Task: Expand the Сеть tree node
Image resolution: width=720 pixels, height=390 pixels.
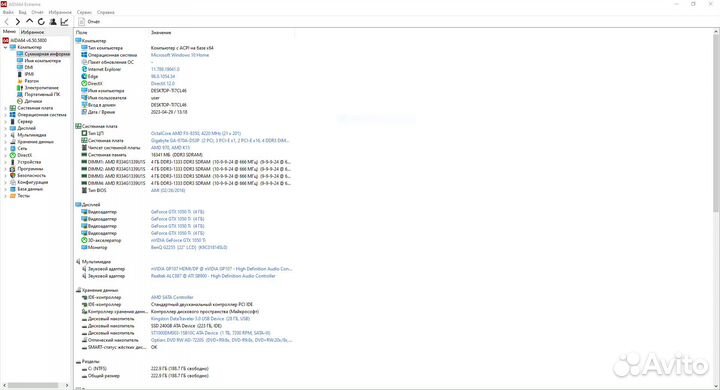Action: pyautogui.click(x=6, y=148)
